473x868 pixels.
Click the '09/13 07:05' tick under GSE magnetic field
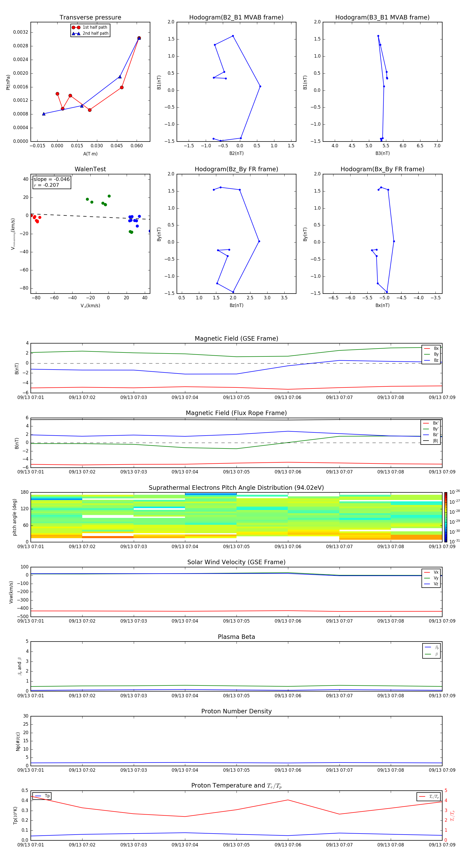[236, 398]
